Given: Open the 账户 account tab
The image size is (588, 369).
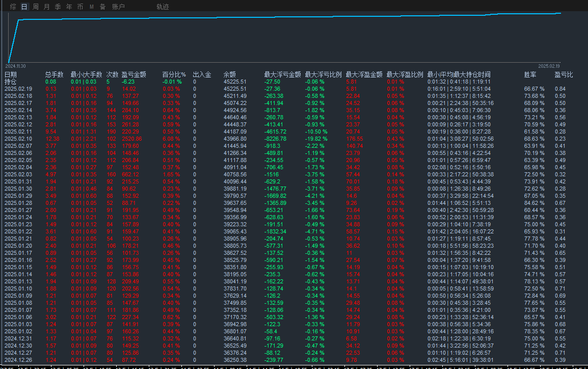Looking at the screenshot, I should click(x=118, y=7).
